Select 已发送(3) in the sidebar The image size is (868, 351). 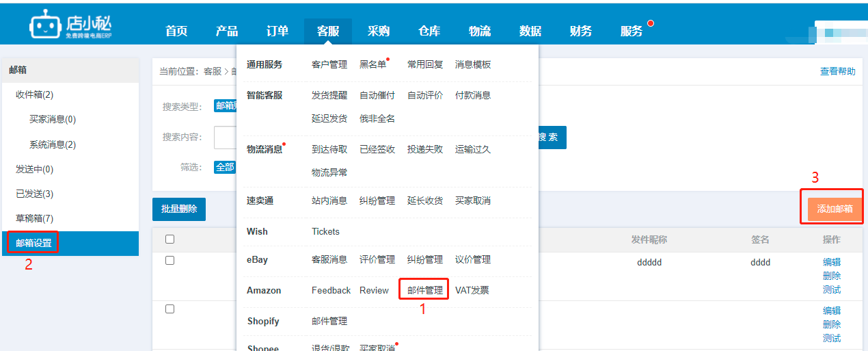click(34, 194)
